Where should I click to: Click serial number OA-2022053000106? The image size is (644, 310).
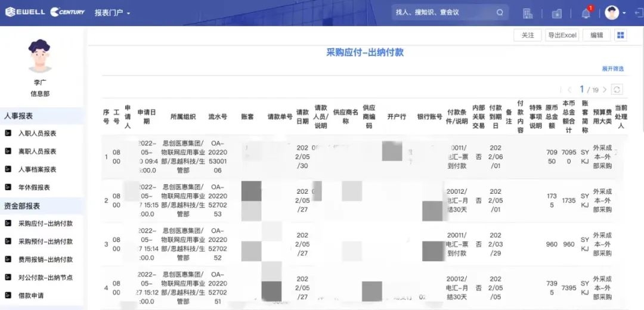coord(217,157)
